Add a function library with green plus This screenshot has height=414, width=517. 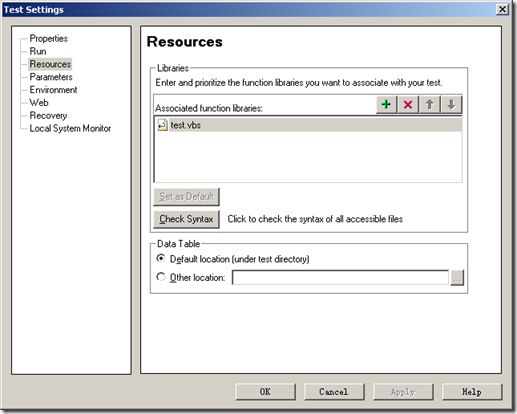[x=386, y=105]
